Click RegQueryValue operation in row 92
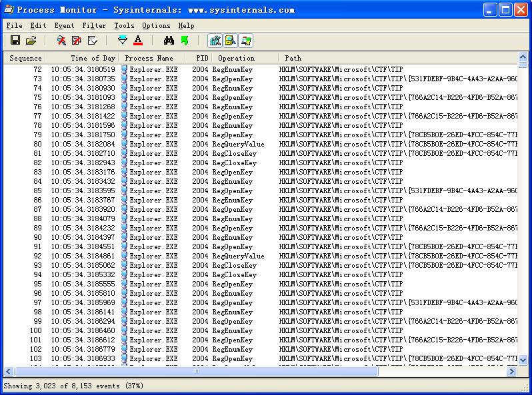Image resolution: width=532 pixels, height=395 pixels. point(238,256)
